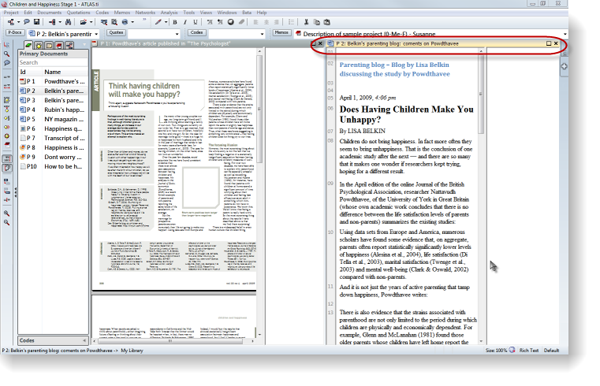Toggle Bold formatting

(175, 22)
